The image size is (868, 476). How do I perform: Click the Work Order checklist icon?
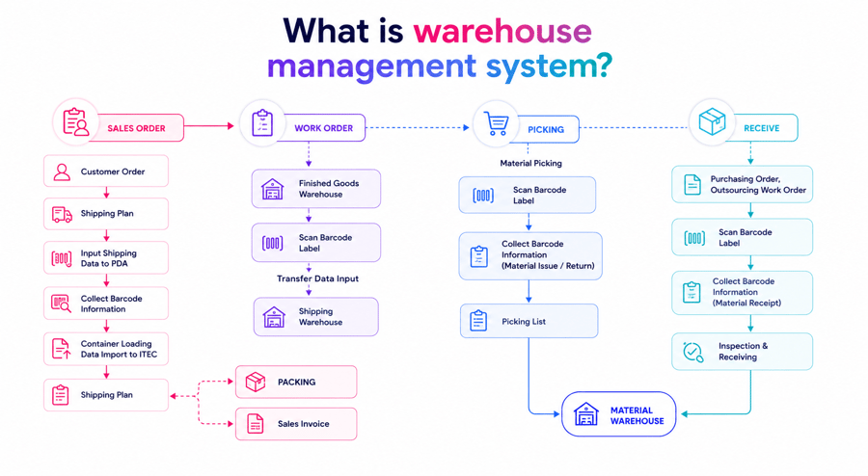(x=261, y=122)
